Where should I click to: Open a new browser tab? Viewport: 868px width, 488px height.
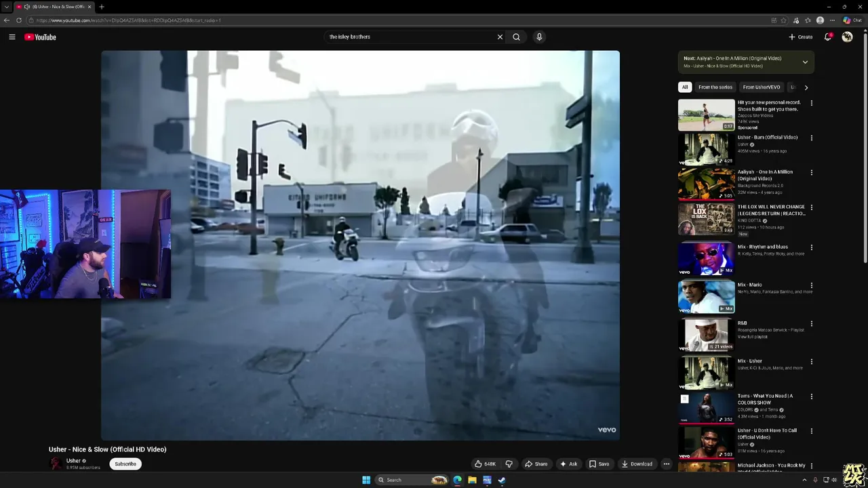pyautogui.click(x=101, y=7)
